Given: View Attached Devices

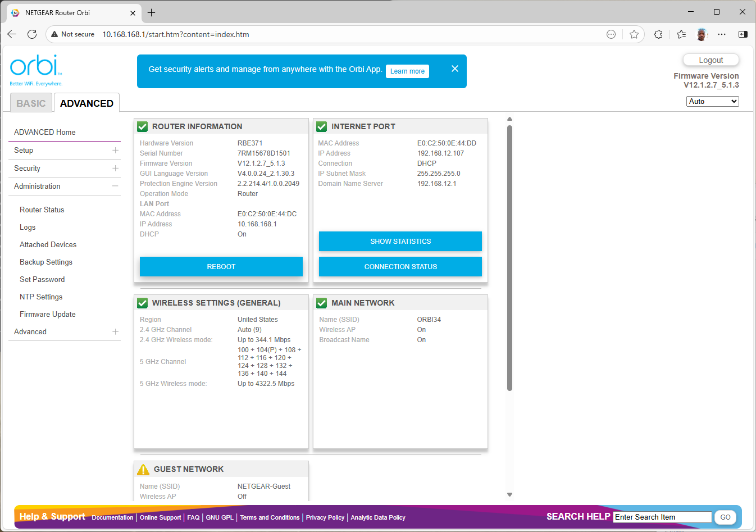Looking at the screenshot, I should point(48,244).
